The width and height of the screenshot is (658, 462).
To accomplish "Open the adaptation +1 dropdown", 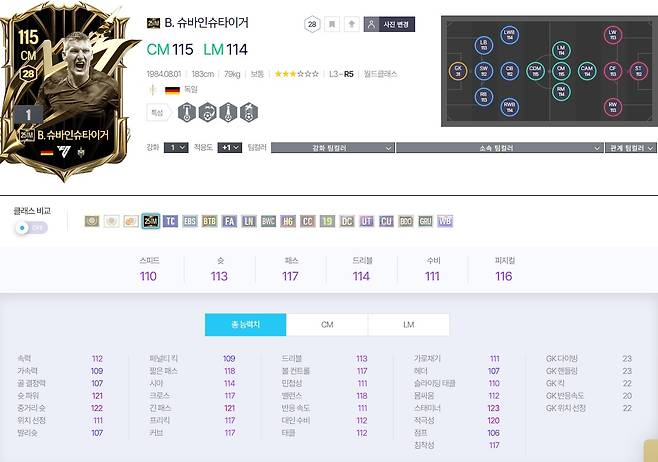I will pos(230,148).
